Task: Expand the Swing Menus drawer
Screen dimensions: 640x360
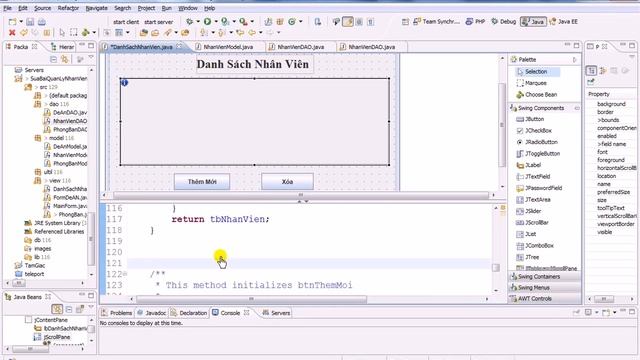Action: (545, 287)
